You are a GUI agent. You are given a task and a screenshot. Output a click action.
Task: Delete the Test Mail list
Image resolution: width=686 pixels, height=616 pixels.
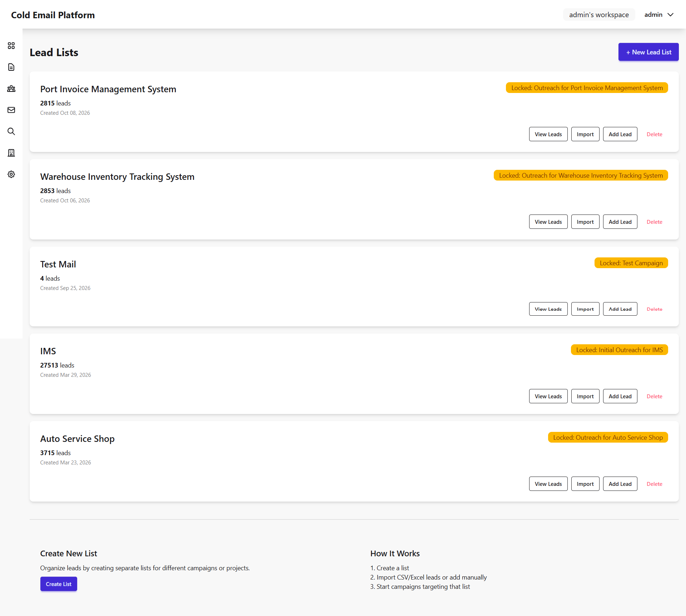(x=654, y=309)
